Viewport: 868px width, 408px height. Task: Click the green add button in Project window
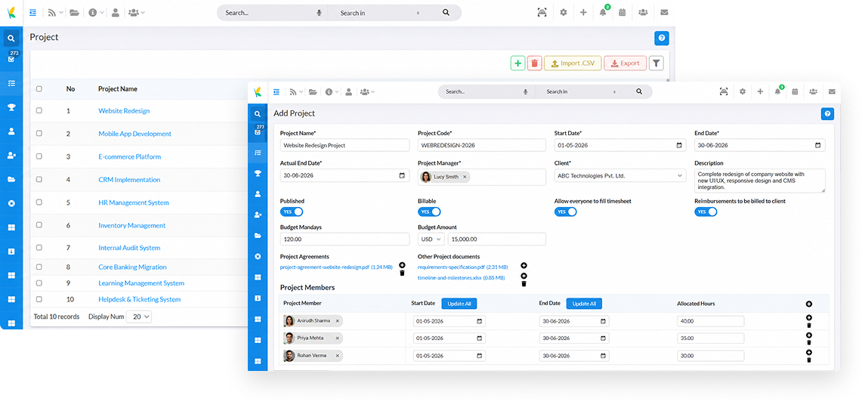(517, 63)
